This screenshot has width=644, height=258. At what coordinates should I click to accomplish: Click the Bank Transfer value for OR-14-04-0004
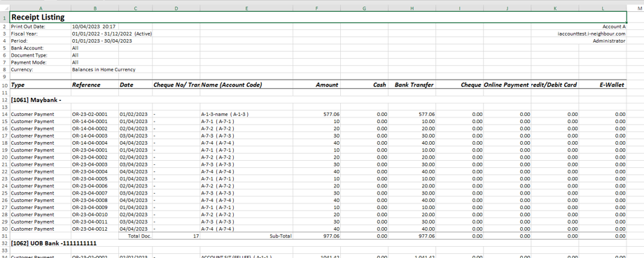(x=412, y=143)
